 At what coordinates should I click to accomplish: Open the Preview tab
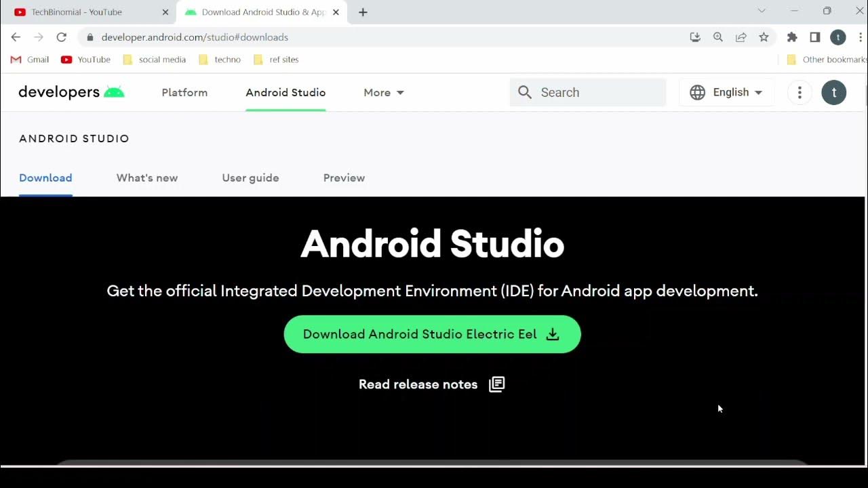(x=344, y=178)
